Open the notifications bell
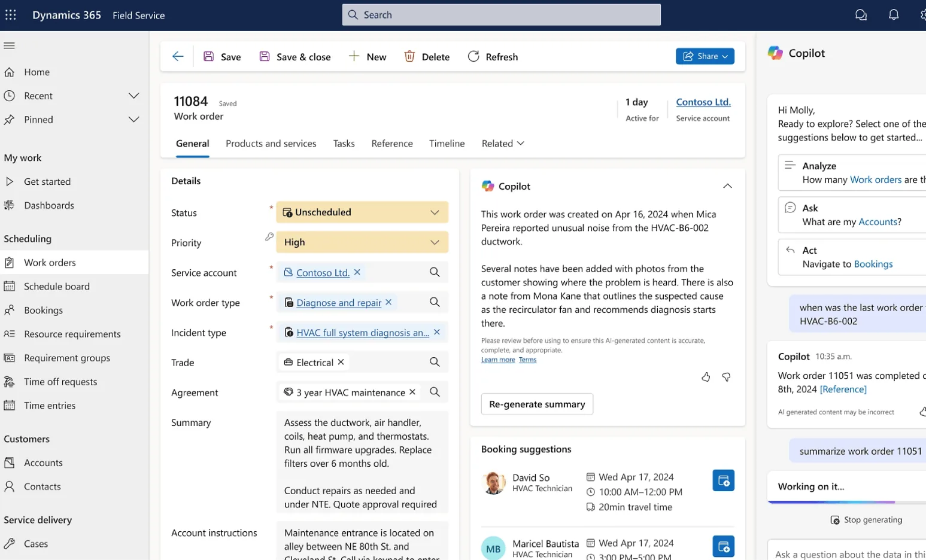The image size is (926, 560). click(x=894, y=15)
